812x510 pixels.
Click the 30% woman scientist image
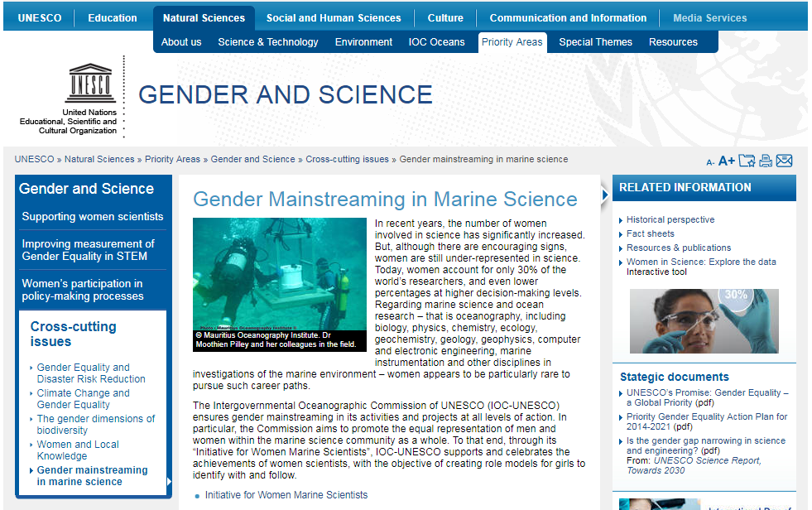click(x=704, y=321)
